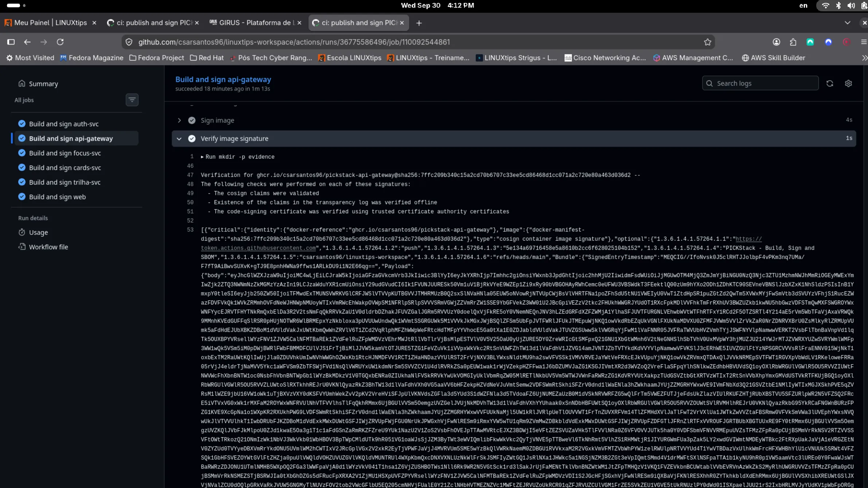
Task: Switch to the GIRUS - Plataforma tab
Action: (x=255, y=23)
